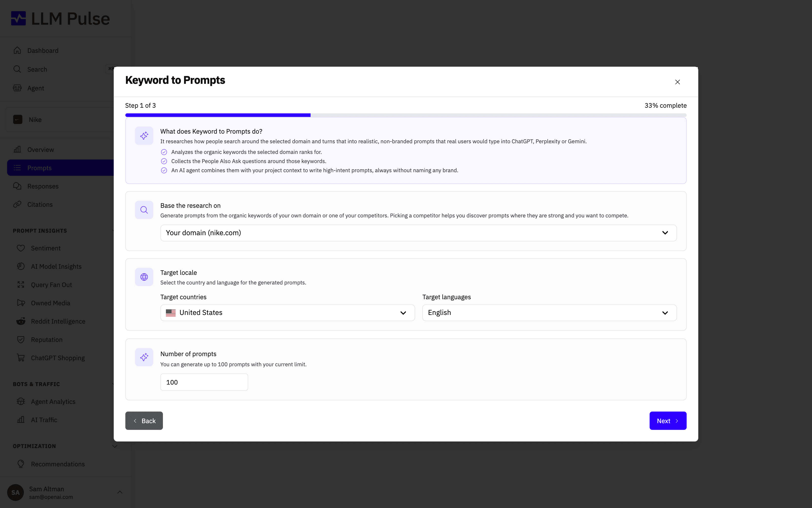Click the globe icon beside Target locale
Screen dimensions: 812x508
tap(144, 277)
